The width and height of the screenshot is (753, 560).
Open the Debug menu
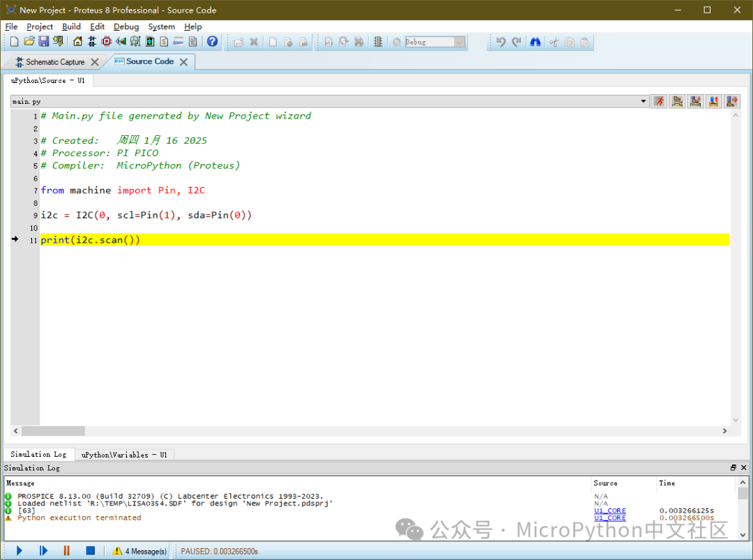point(126,27)
